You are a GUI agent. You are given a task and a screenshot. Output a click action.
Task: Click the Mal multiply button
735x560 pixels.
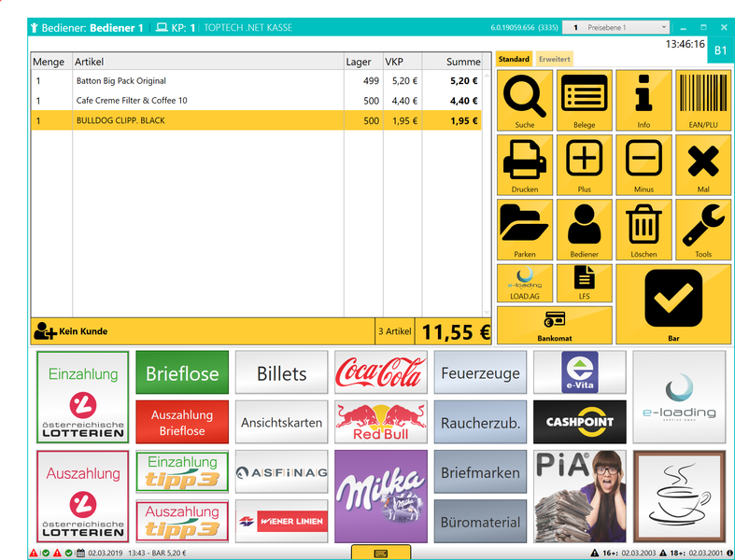[x=703, y=164]
